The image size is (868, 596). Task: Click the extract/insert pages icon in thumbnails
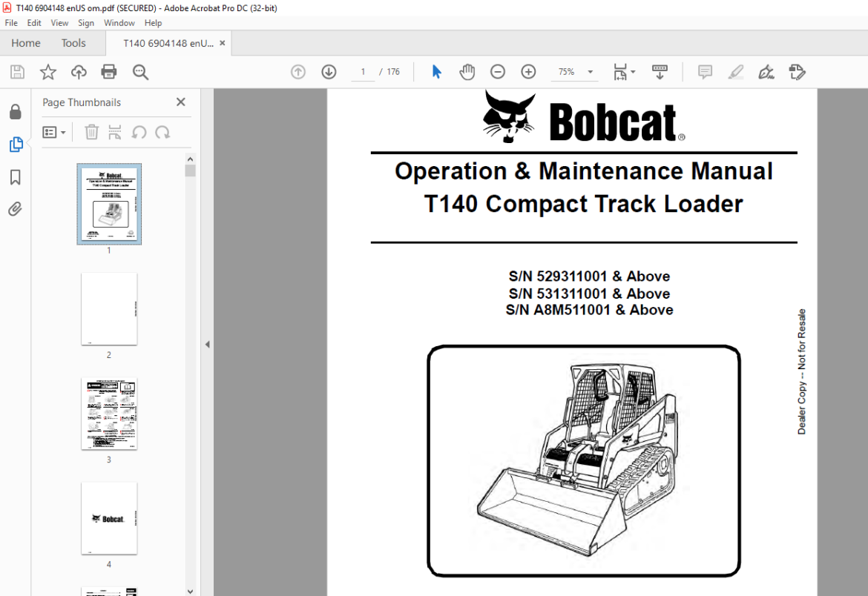(114, 132)
